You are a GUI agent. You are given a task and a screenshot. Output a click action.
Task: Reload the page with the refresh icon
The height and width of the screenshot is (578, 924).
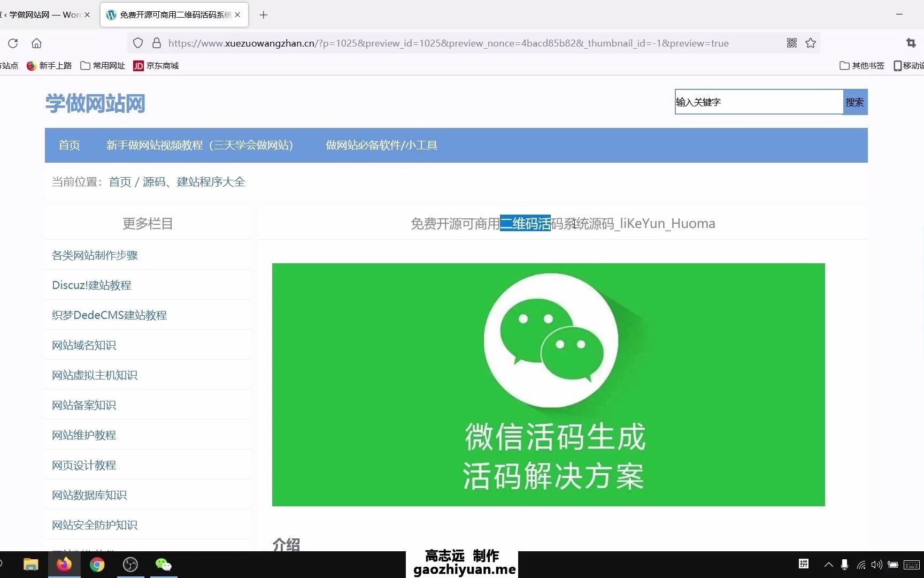point(13,43)
